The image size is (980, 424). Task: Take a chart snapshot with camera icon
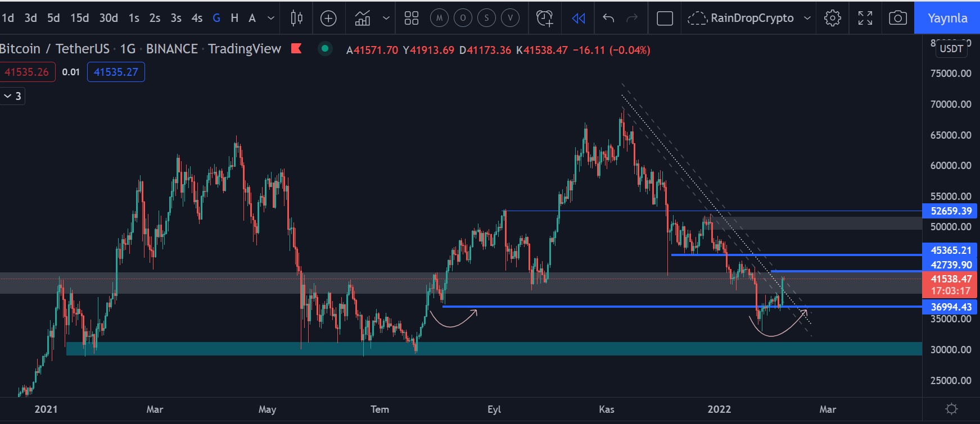click(x=898, y=18)
